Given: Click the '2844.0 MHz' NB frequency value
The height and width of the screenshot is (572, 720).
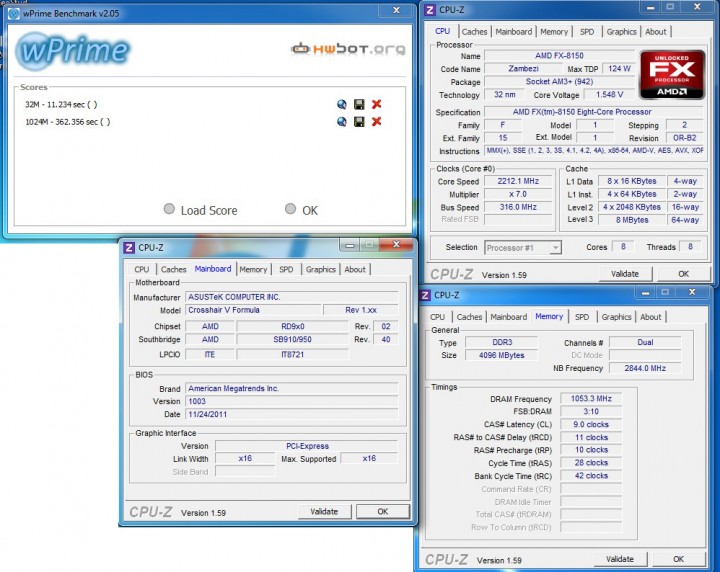Looking at the screenshot, I should click(645, 368).
